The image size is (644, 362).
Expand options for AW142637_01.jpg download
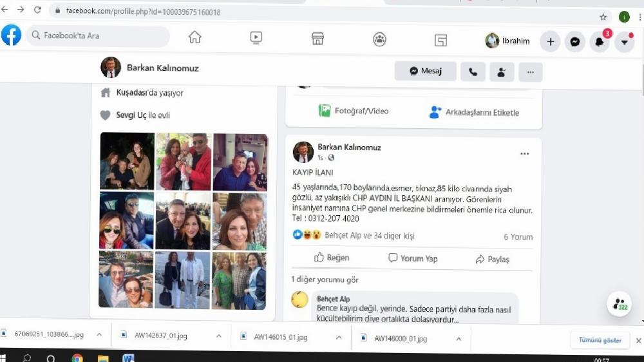click(x=219, y=336)
